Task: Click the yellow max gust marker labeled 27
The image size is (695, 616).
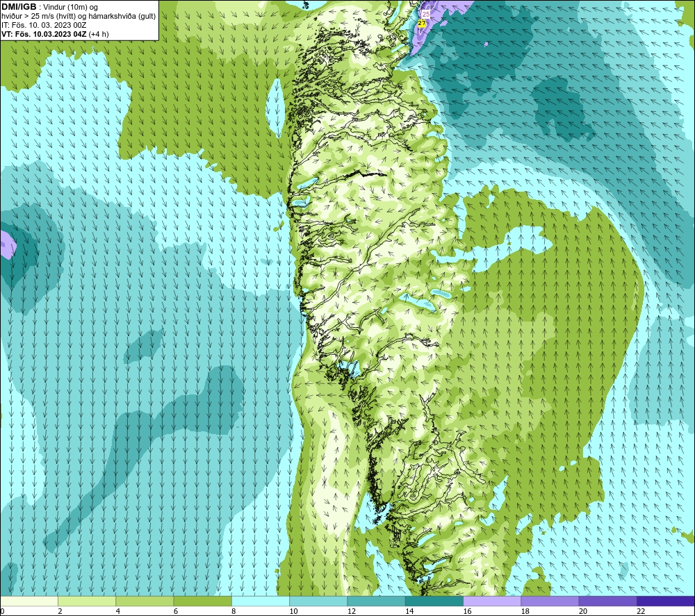Action: (x=422, y=23)
